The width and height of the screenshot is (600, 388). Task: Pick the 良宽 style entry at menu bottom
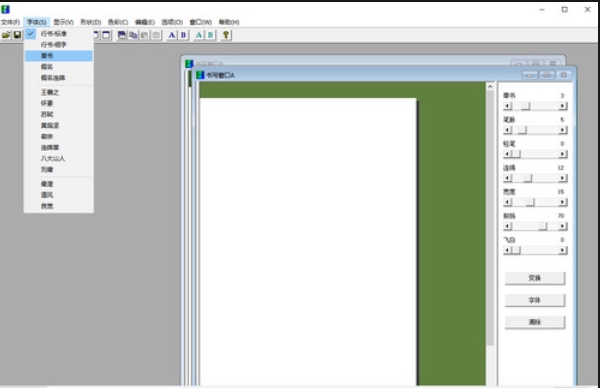[59, 206]
